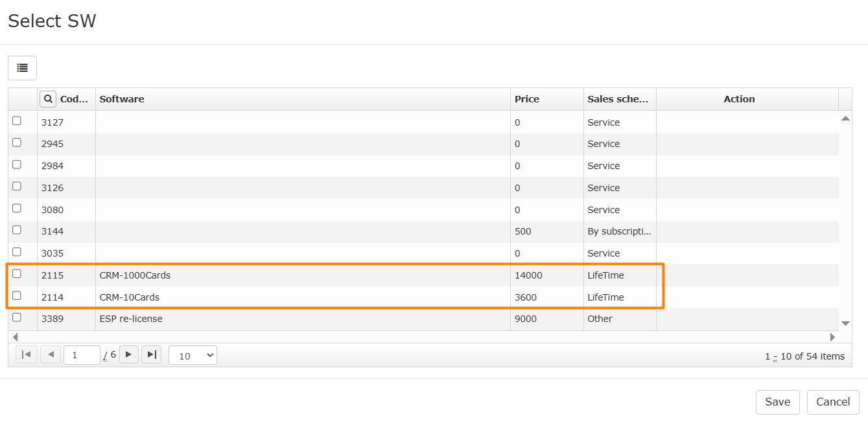Go to the previous page arrow
868x423 pixels.
tap(51, 354)
